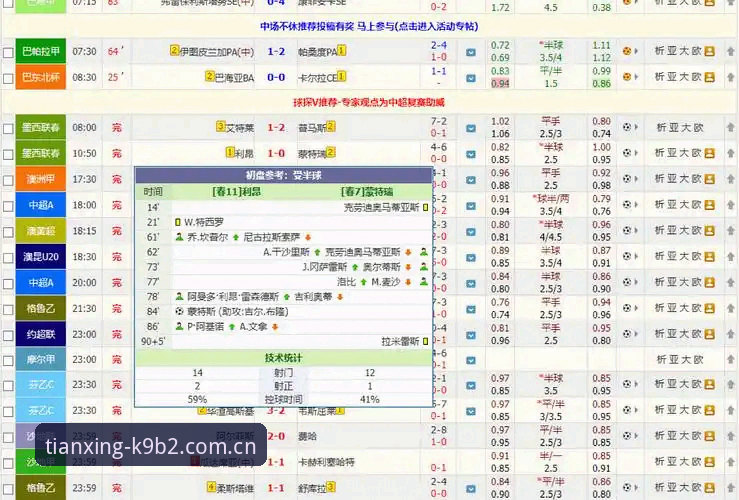The image size is (739, 500).
Task: Expand odds arrow in 澳昆U20 18:30 row
Action: [636, 256]
